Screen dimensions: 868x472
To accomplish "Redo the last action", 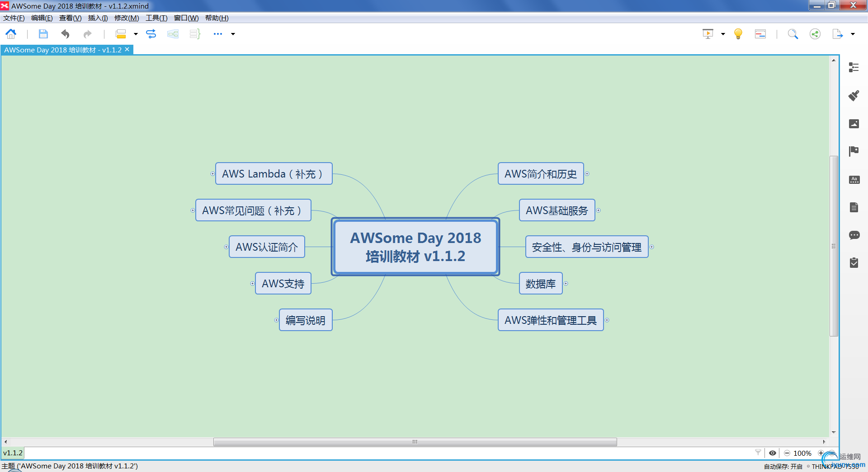I will click(x=87, y=34).
